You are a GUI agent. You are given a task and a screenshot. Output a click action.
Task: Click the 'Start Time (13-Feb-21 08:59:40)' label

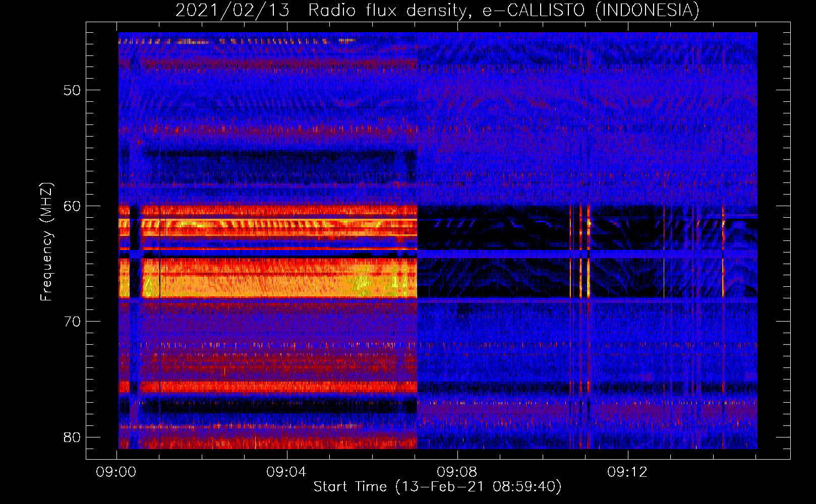(437, 487)
